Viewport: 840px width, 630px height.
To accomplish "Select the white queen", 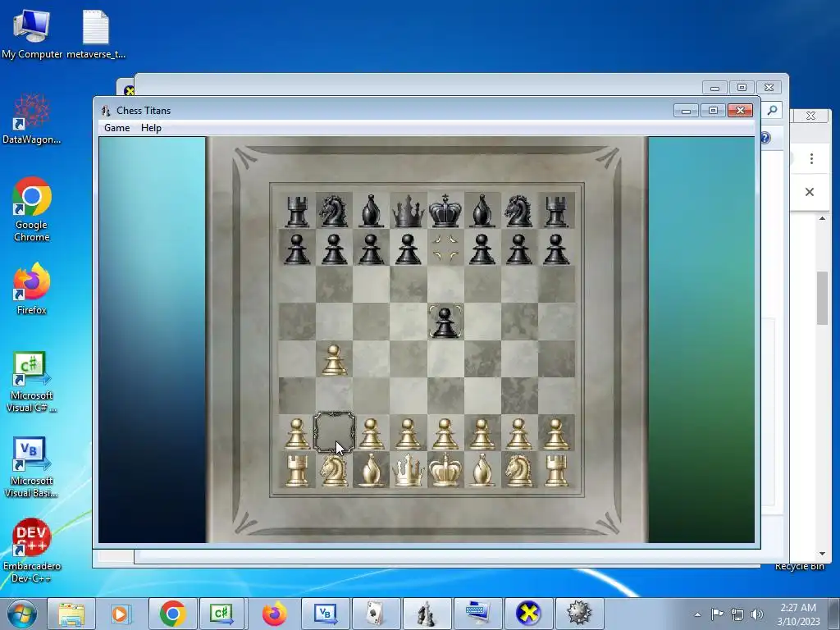I will coord(408,470).
